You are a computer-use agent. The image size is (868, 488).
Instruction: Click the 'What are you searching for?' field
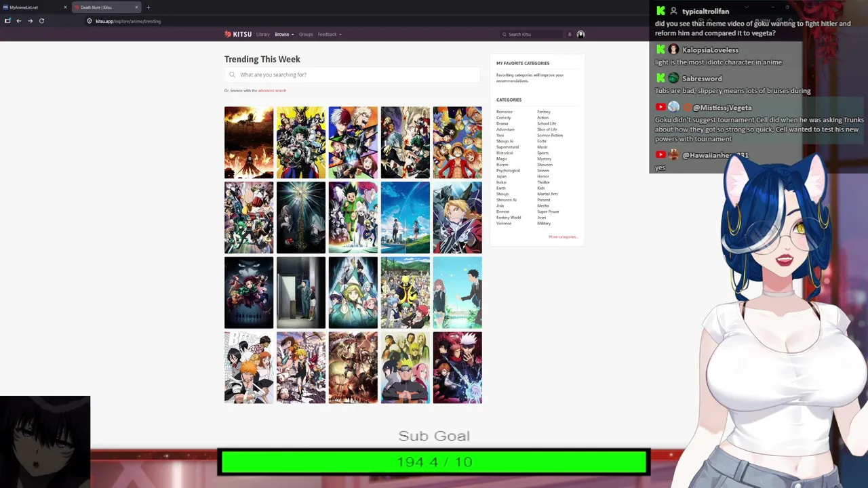353,75
